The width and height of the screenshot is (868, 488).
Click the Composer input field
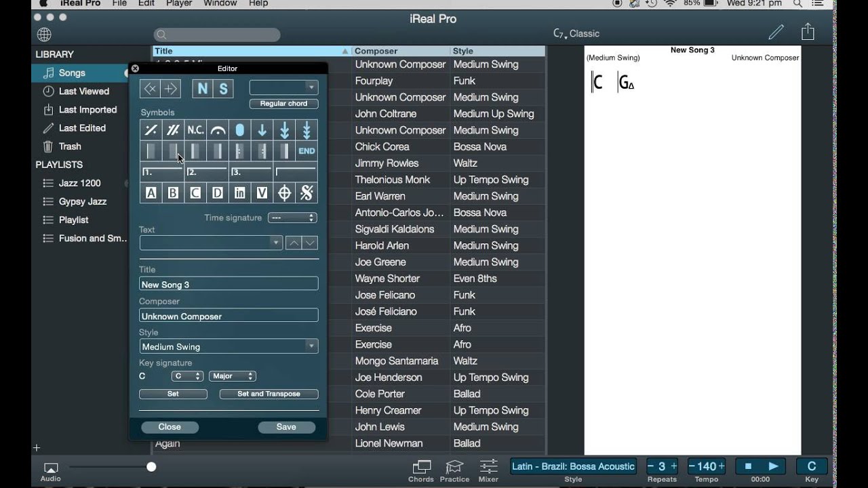(229, 315)
